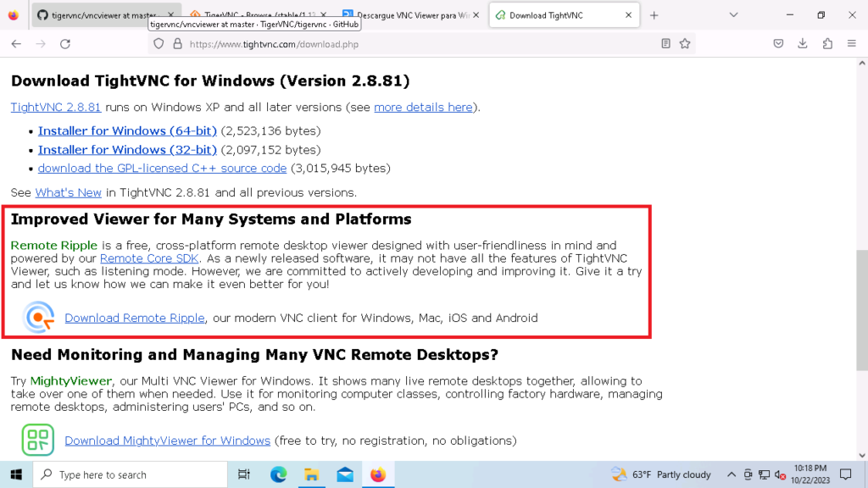Open the notification center icon
The height and width of the screenshot is (488, 868).
846,474
